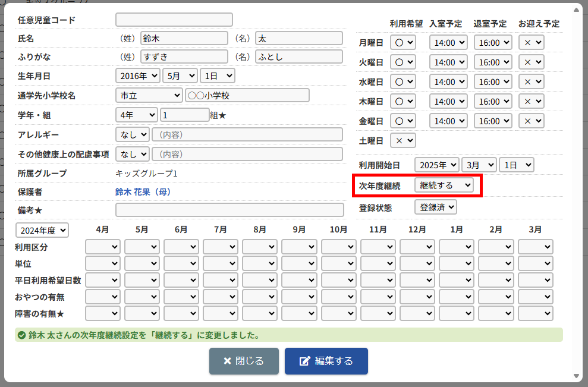Screen dimensions: 588x387
Task: Click the pencil icon on 編集する button
Action: pos(305,361)
